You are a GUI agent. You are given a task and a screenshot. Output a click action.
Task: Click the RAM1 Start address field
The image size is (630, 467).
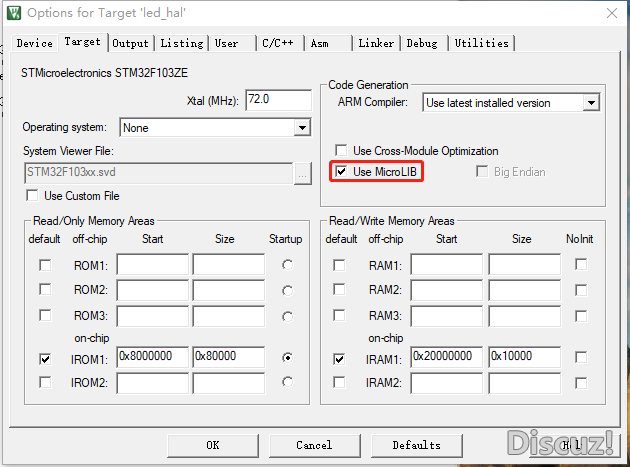[446, 264]
